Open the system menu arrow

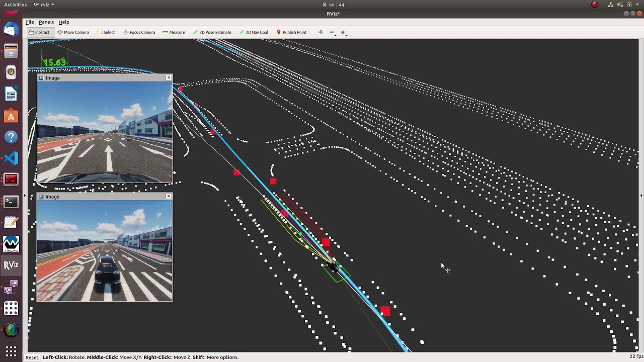(636, 5)
